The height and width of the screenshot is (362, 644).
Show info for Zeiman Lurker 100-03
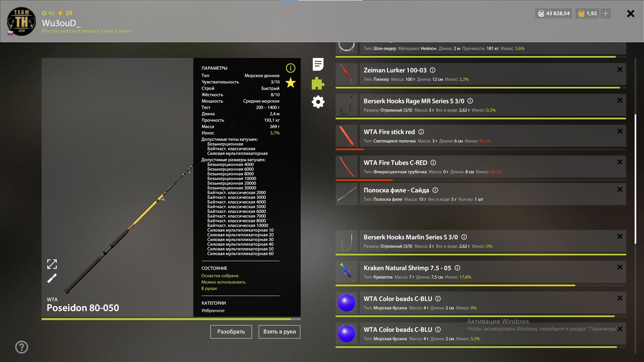[x=433, y=70]
